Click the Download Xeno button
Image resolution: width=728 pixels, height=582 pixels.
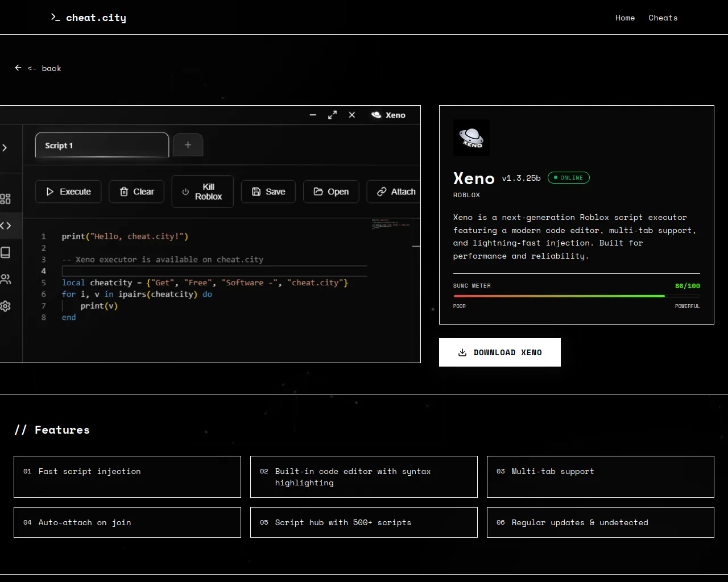point(500,352)
